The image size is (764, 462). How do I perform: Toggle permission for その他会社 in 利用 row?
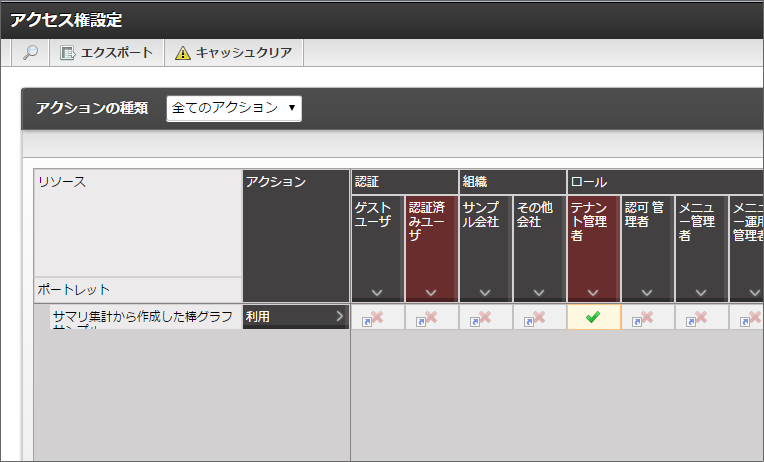click(x=540, y=317)
